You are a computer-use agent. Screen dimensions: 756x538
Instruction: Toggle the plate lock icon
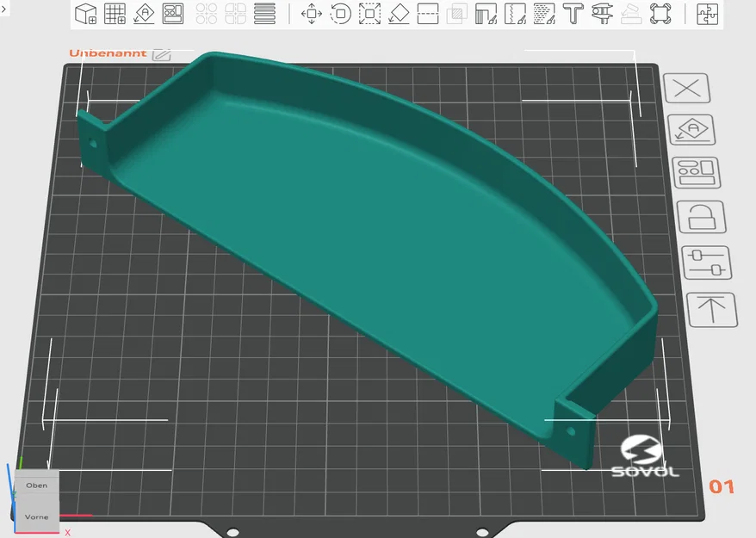click(x=702, y=217)
